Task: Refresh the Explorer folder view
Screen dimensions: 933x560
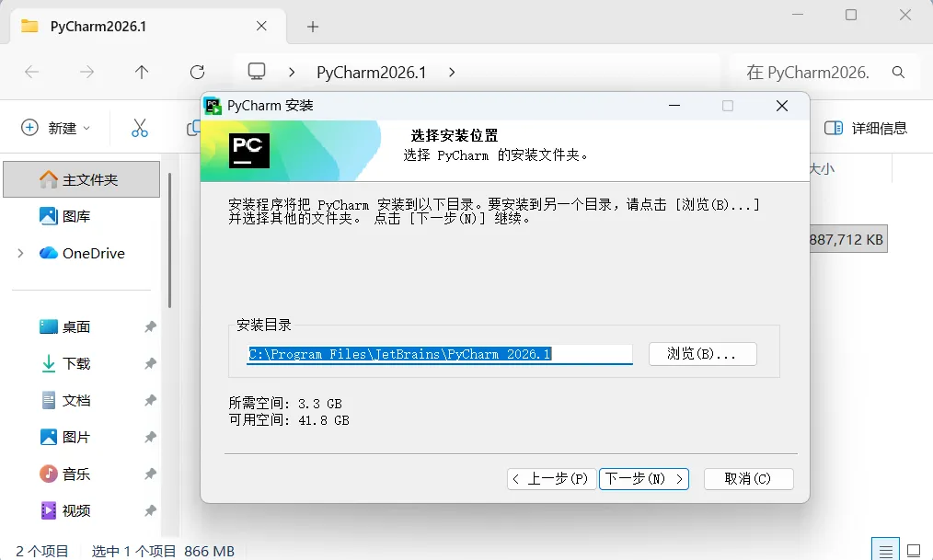Action: (198, 72)
